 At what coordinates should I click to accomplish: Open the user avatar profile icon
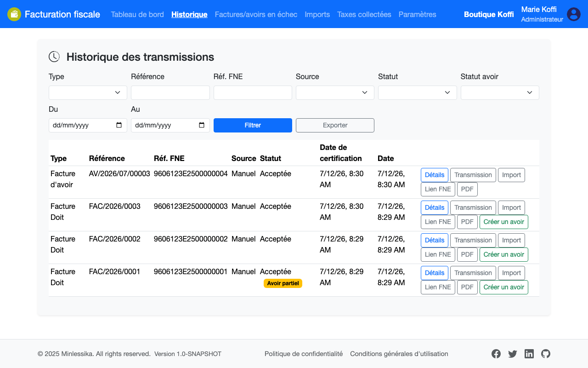pos(574,14)
